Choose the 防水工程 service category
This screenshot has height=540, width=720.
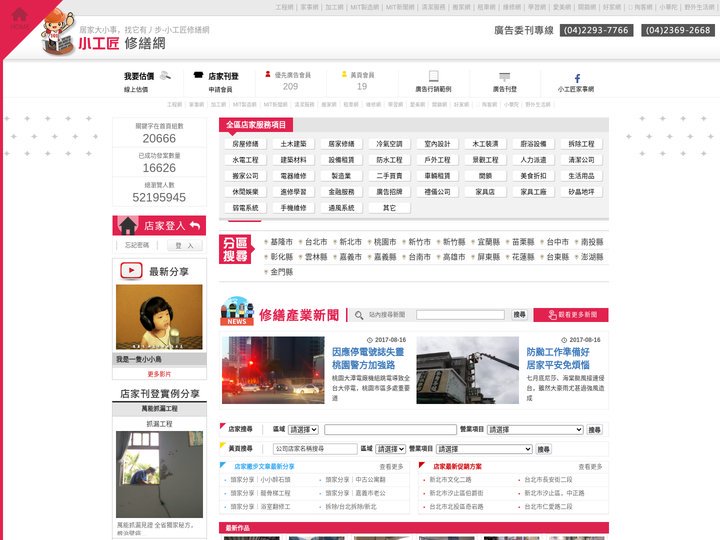tap(389, 160)
